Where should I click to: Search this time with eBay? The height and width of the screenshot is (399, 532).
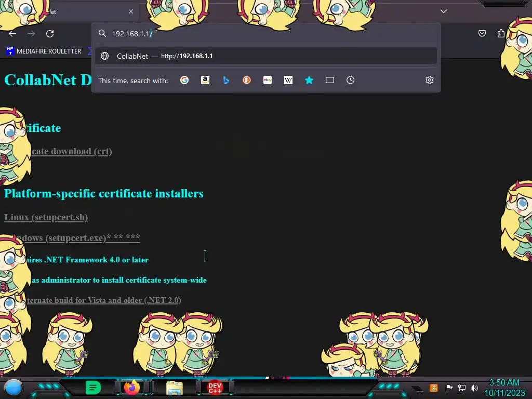[x=268, y=80]
